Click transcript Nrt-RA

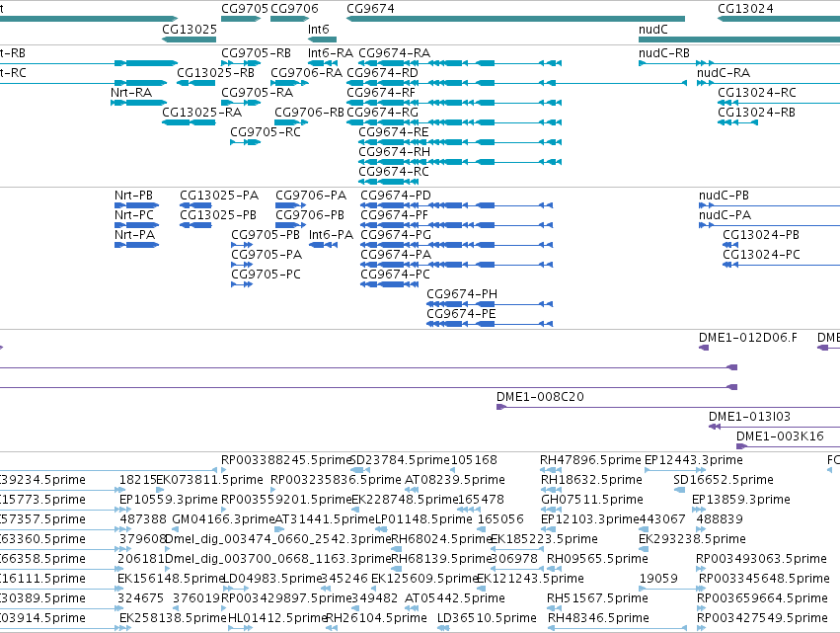tap(131, 93)
